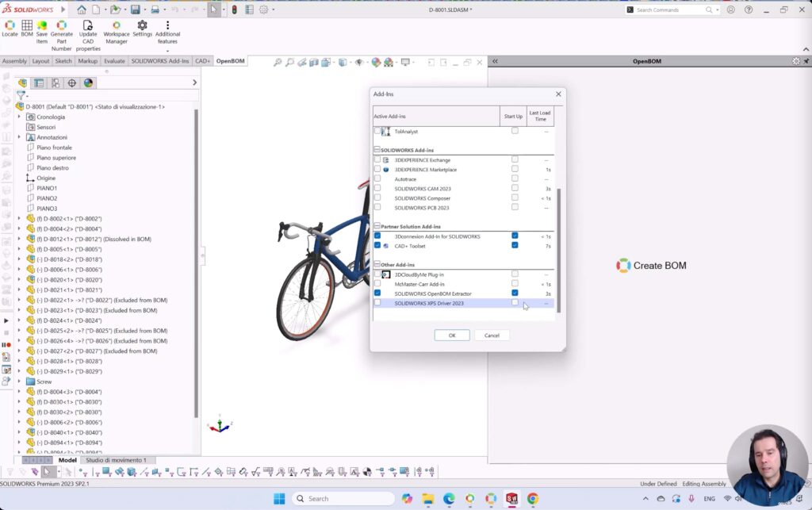The width and height of the screenshot is (812, 510).
Task: Confirm Add-Ins dialog with OK
Action: [x=452, y=336]
